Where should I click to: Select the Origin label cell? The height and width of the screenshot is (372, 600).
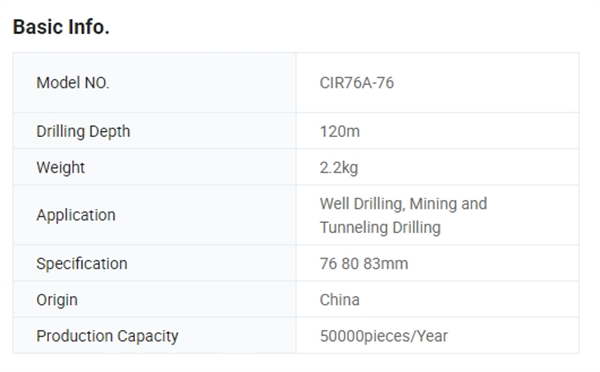coord(155,299)
